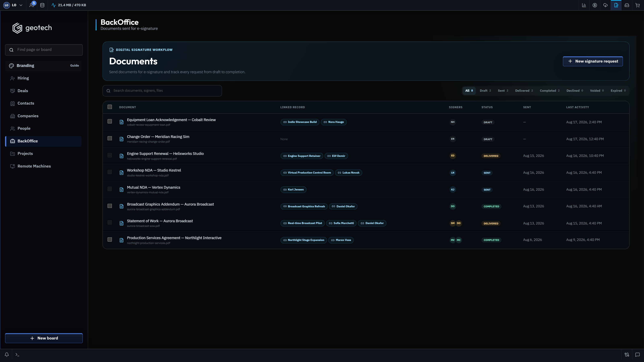Check the Mutual NDA Vertex Dynamics checkbox
This screenshot has height=362, width=644.
click(x=110, y=189)
